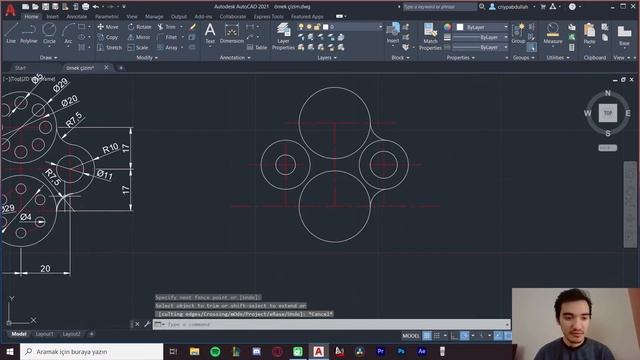The image size is (640, 360).
Task: Click the TOP face of ViewCube
Action: point(608,113)
